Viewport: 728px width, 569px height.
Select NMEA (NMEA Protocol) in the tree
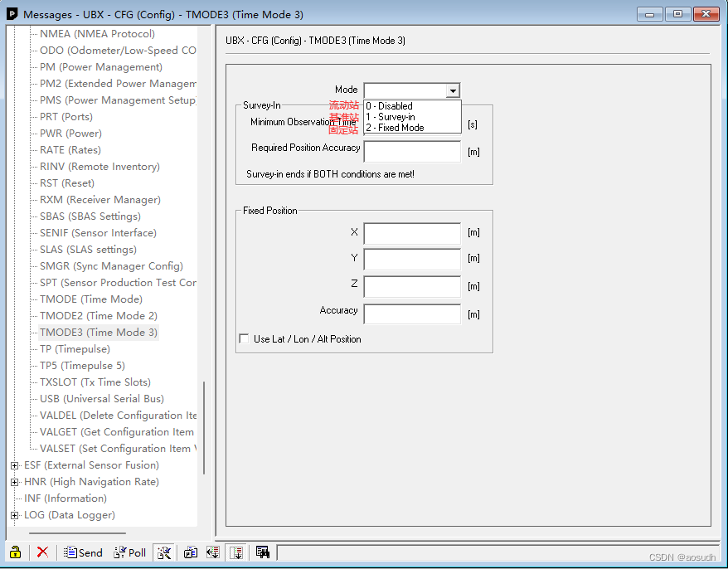(x=98, y=34)
